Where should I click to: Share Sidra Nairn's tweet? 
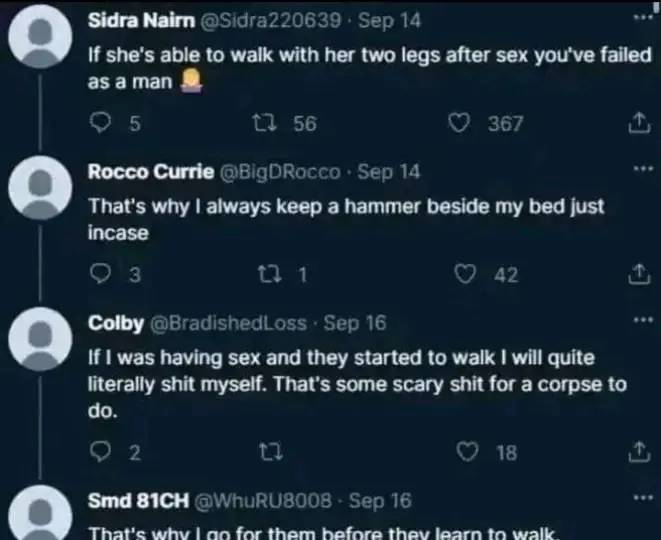point(636,124)
